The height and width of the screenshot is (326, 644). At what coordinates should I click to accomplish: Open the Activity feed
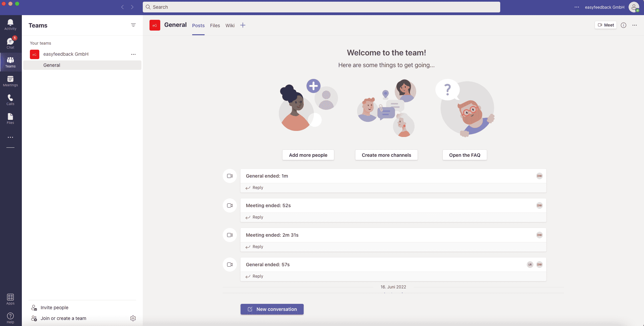pos(10,23)
